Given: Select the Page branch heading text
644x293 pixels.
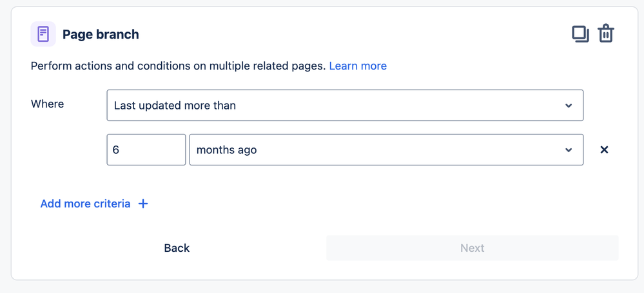Looking at the screenshot, I should 101,34.
